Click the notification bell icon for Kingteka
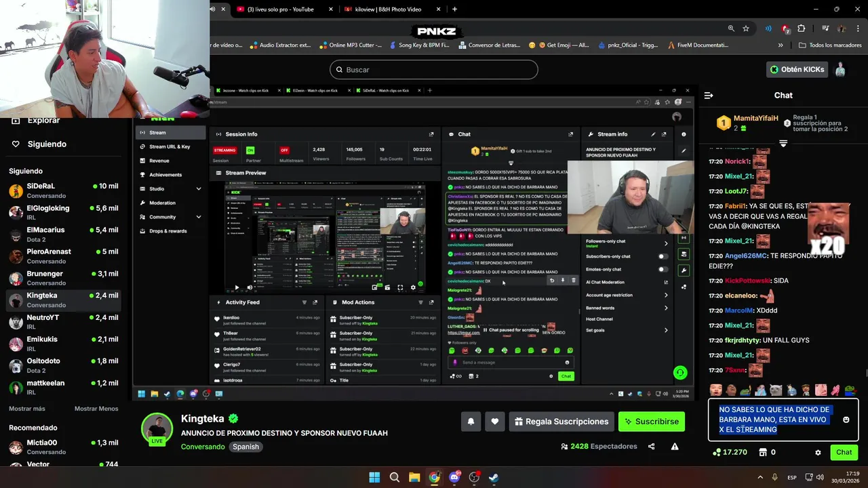This screenshot has height=488, width=868. pos(471,422)
